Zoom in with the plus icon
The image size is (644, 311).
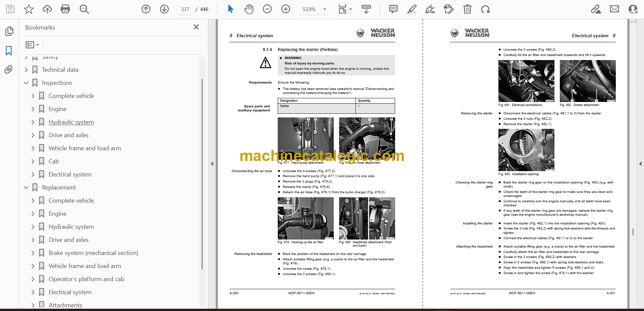pyautogui.click(x=285, y=9)
